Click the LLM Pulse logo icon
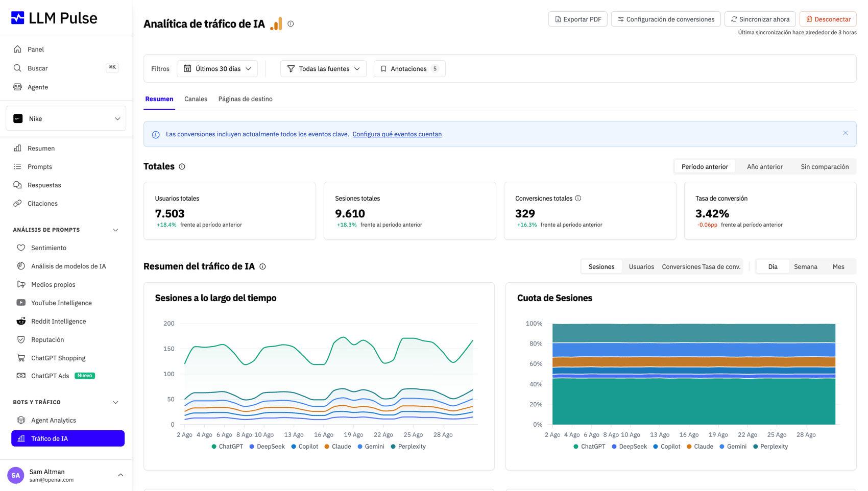Viewport: 868px width, 491px height. [18, 18]
